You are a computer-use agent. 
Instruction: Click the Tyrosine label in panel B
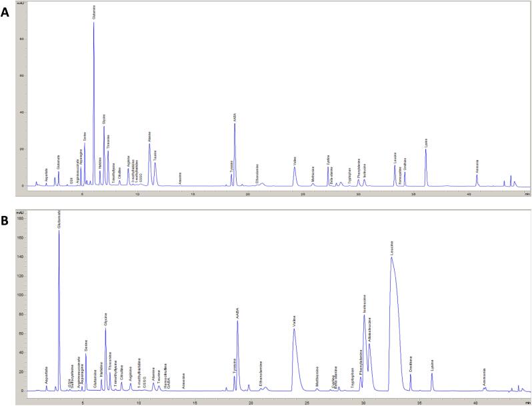pyautogui.click(x=234, y=367)
